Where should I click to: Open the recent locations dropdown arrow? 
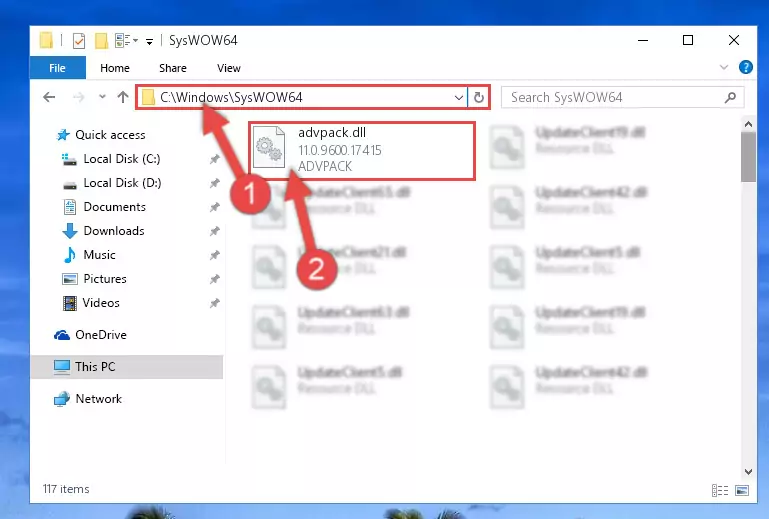pos(102,97)
